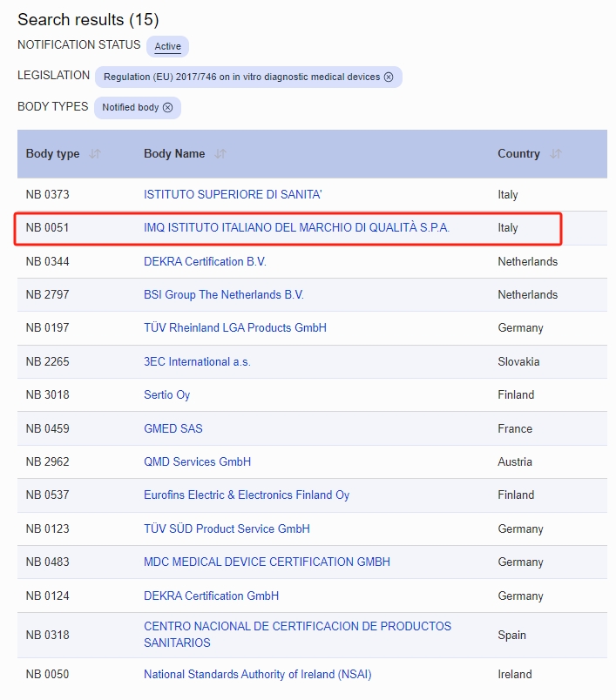Open MDC MEDICAL DEVICE CERTIFICATION GMBH link
The width and height of the screenshot is (616, 700).
(267, 562)
